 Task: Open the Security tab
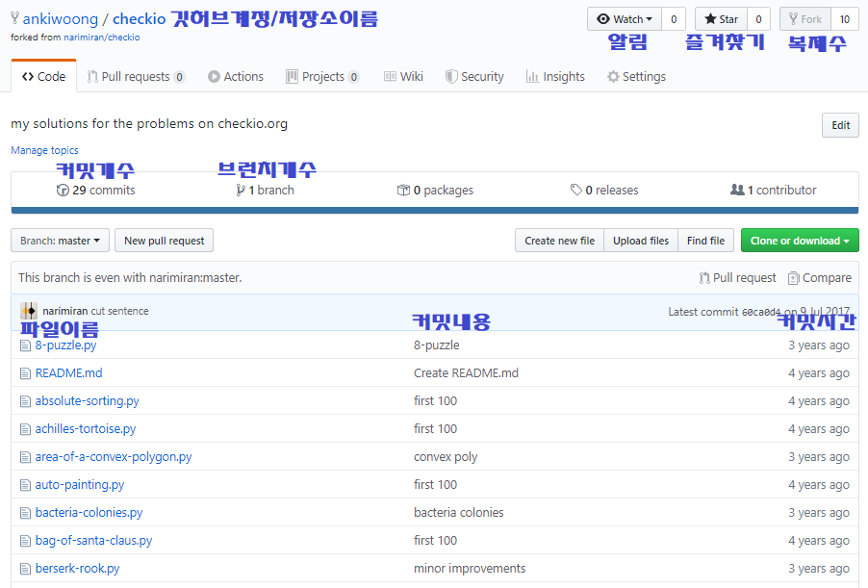[474, 76]
